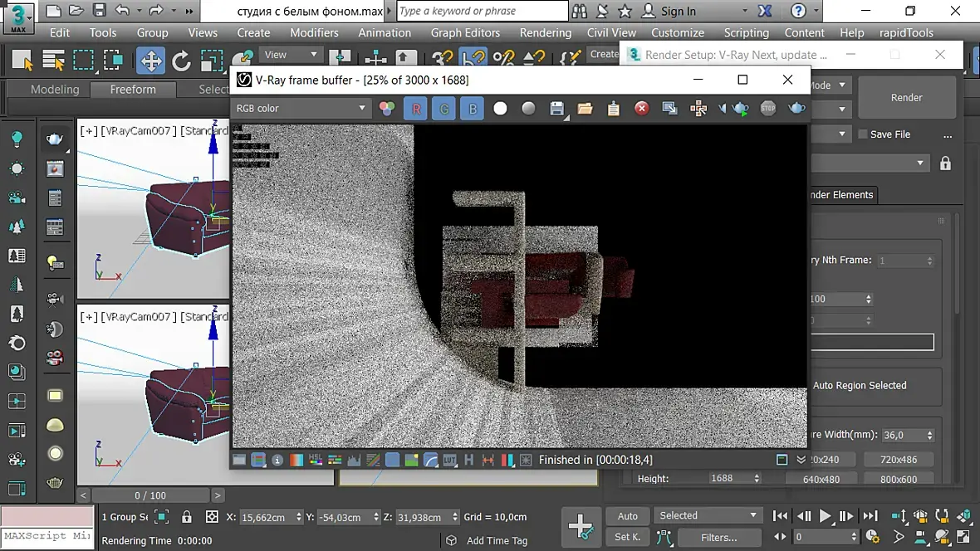
Task: Enable the Save File checkbox
Action: click(863, 134)
